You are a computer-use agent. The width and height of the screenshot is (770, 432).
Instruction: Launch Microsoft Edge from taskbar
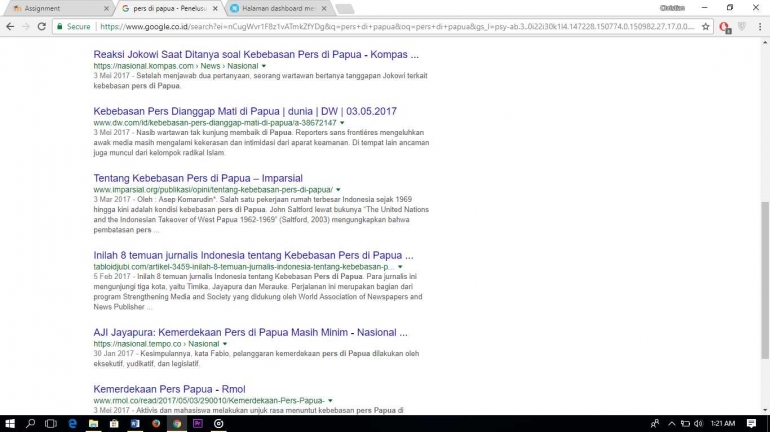(x=72, y=423)
